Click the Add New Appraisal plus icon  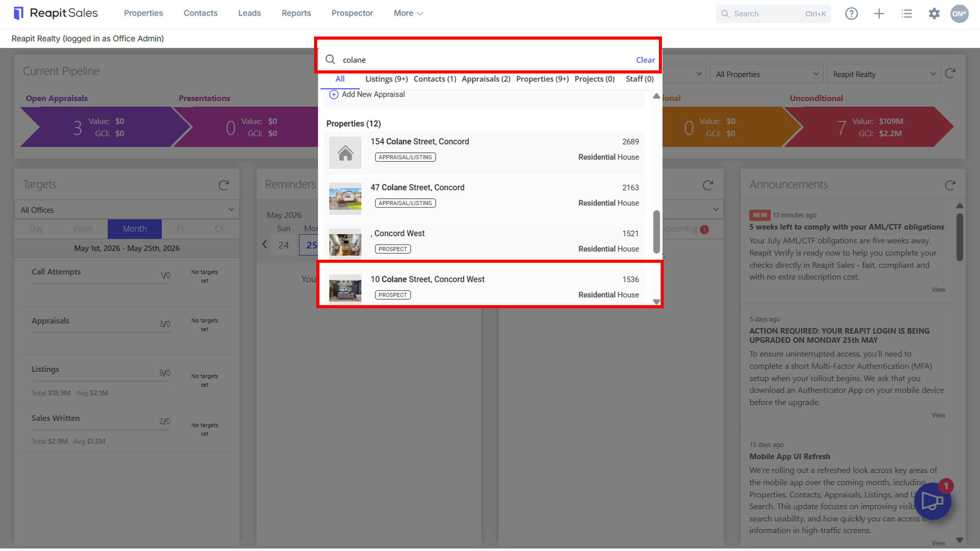coord(334,94)
